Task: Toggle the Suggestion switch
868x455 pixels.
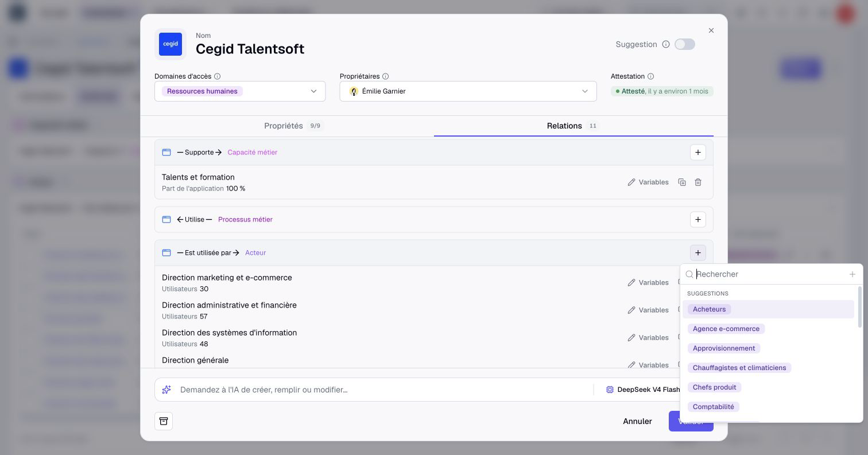Action: 684,44
